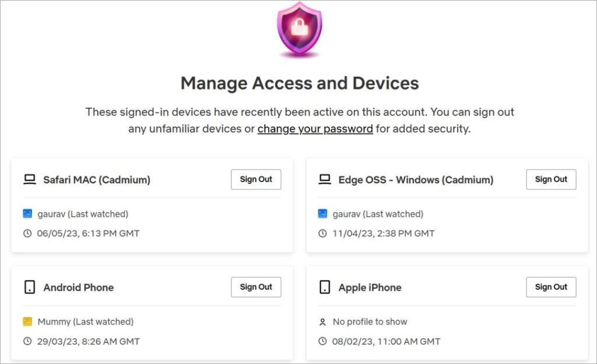Click gaurav's blue profile avatar in Edge card
This screenshot has height=364, width=597.
coord(322,214)
